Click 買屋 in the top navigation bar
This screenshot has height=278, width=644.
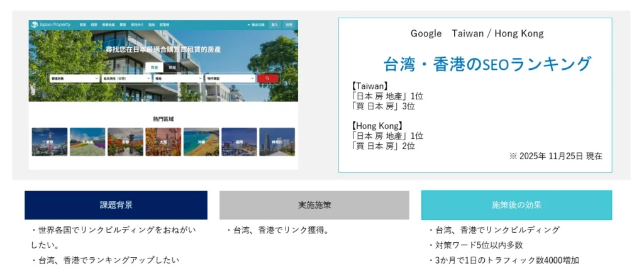82,25
